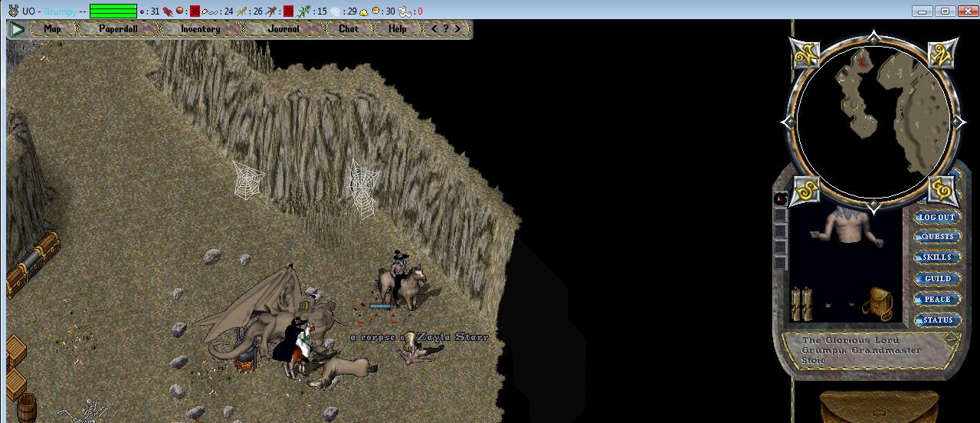Open the GUILD panel from paperdoll

(x=936, y=279)
